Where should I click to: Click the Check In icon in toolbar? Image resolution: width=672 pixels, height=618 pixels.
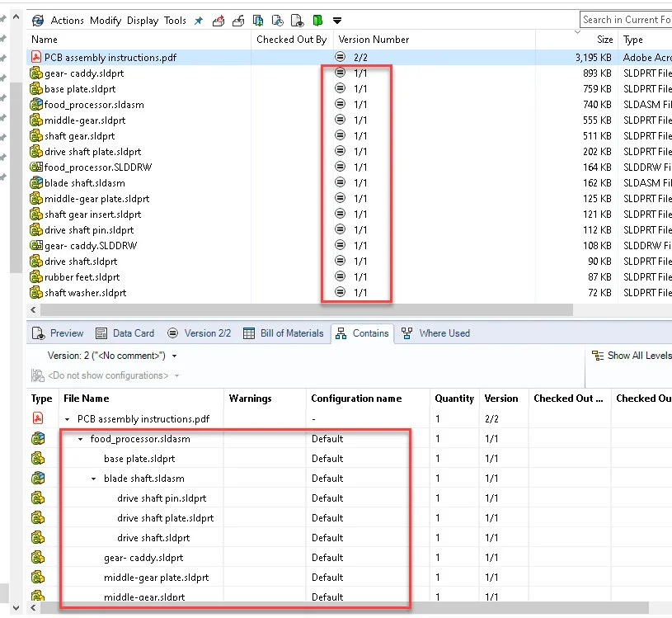click(x=237, y=20)
